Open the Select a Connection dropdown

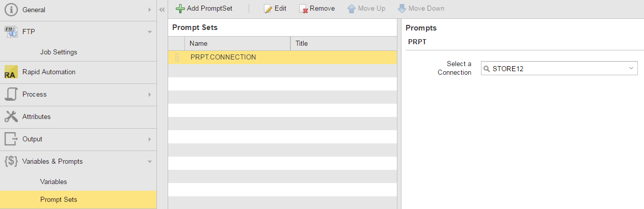(631, 68)
